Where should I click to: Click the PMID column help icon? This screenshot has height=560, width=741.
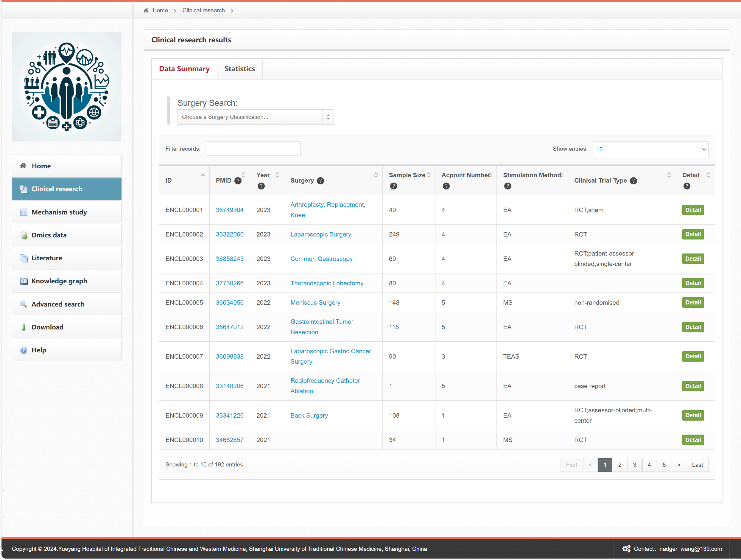pyautogui.click(x=238, y=181)
